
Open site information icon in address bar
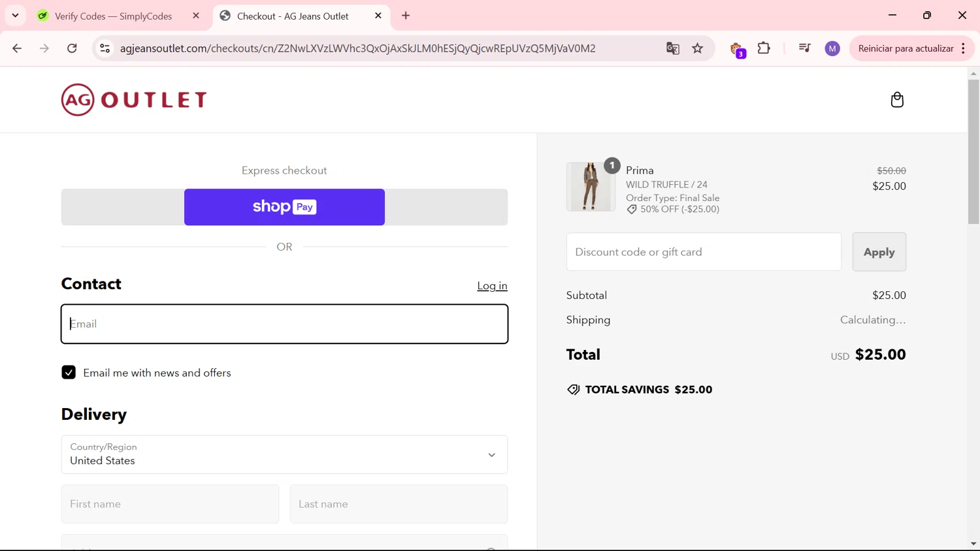[105, 48]
